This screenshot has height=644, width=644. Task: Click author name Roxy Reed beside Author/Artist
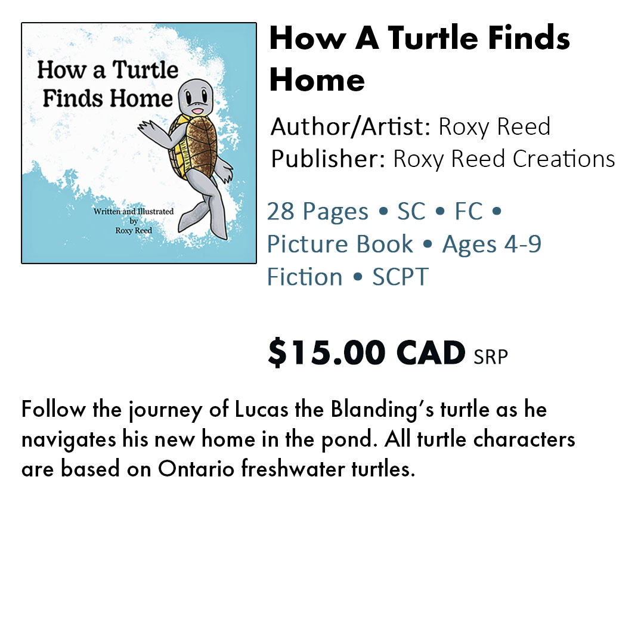(494, 127)
